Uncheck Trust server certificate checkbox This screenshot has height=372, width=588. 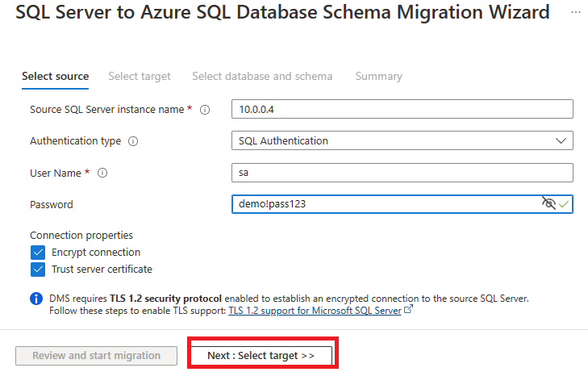click(x=38, y=270)
